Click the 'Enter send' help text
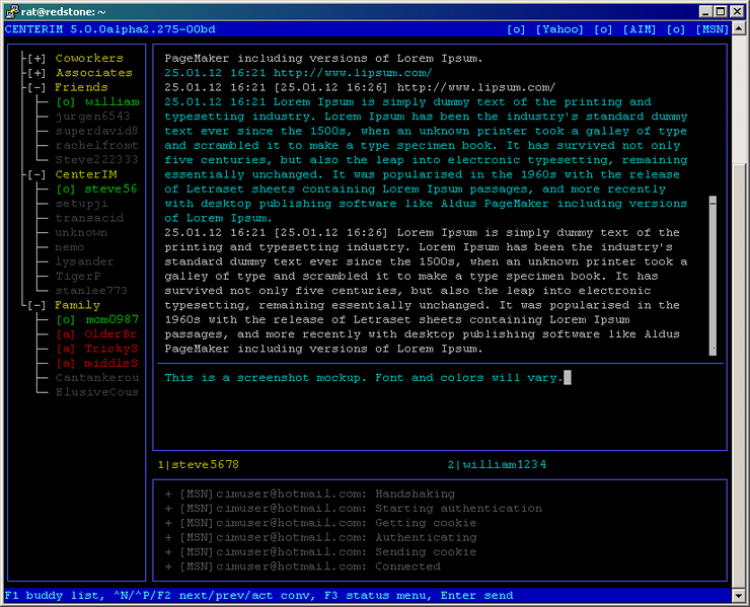Viewport: 750px width, 607px height. (x=476, y=596)
